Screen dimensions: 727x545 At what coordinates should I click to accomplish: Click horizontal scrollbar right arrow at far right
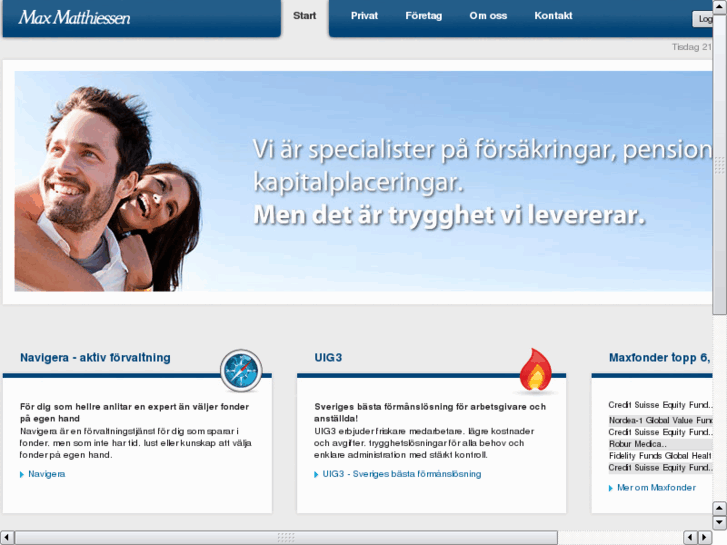[705, 538]
